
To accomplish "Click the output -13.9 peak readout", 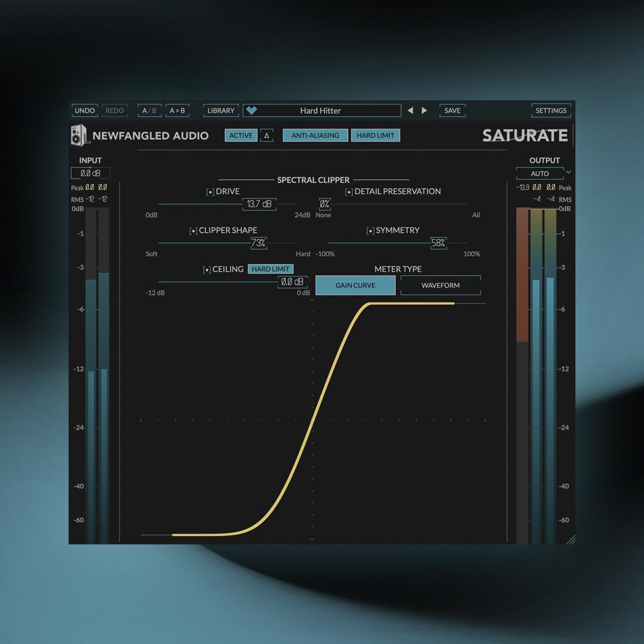I will tap(523, 187).
